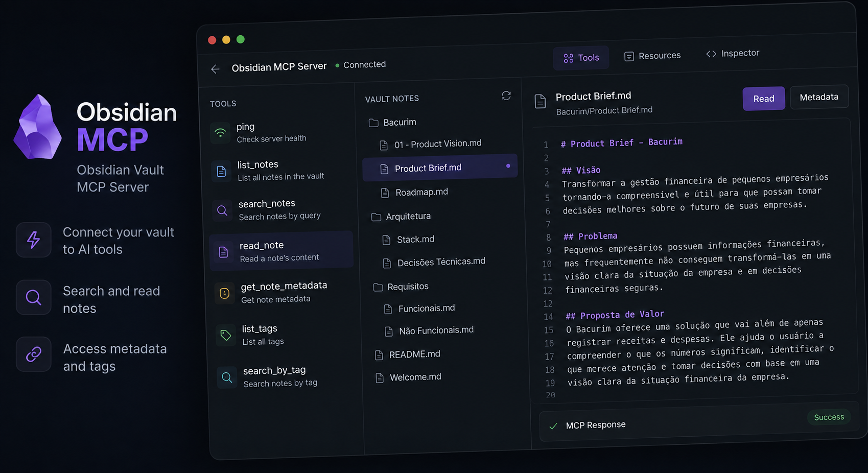Click the Bacurim folder icon
Screen dimensions: 868x473
coord(373,123)
